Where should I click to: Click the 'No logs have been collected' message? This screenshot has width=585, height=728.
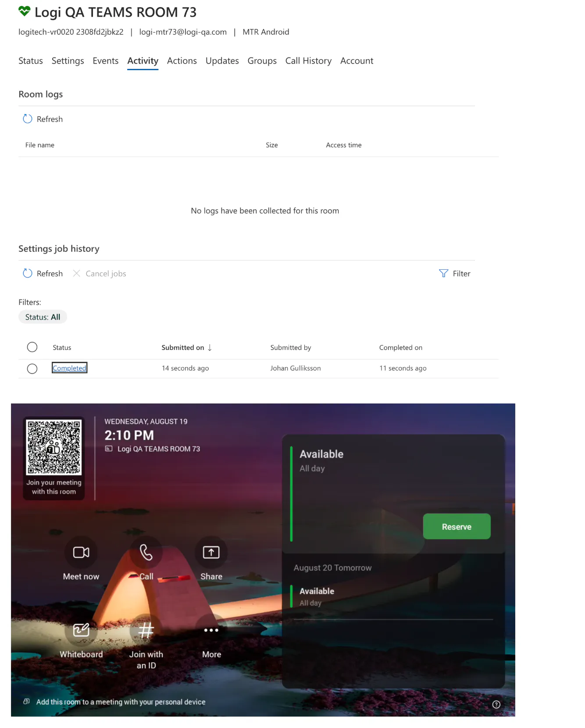(265, 211)
